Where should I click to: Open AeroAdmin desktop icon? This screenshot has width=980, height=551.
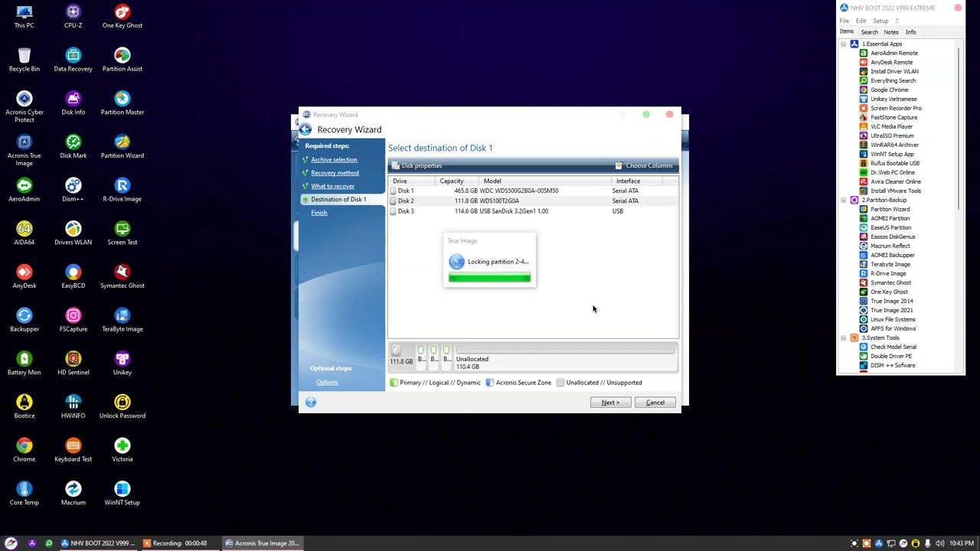(x=24, y=191)
